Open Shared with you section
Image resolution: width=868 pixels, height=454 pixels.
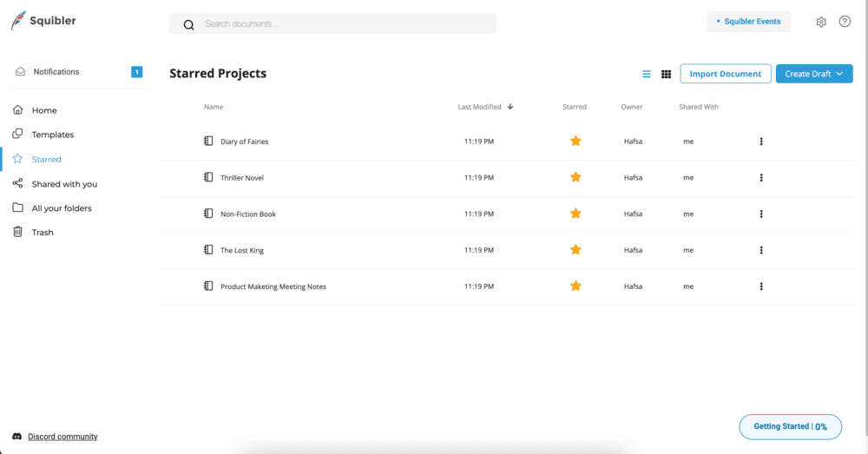point(64,184)
